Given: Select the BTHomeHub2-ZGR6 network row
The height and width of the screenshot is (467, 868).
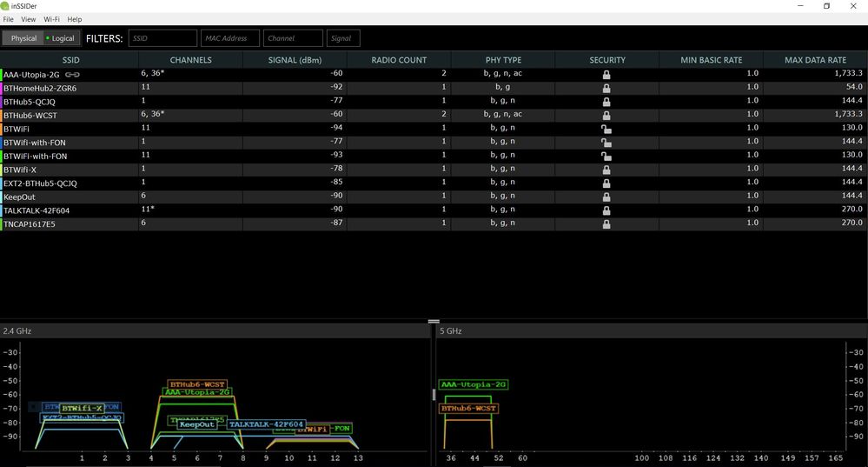Looking at the screenshot, I should point(434,88).
